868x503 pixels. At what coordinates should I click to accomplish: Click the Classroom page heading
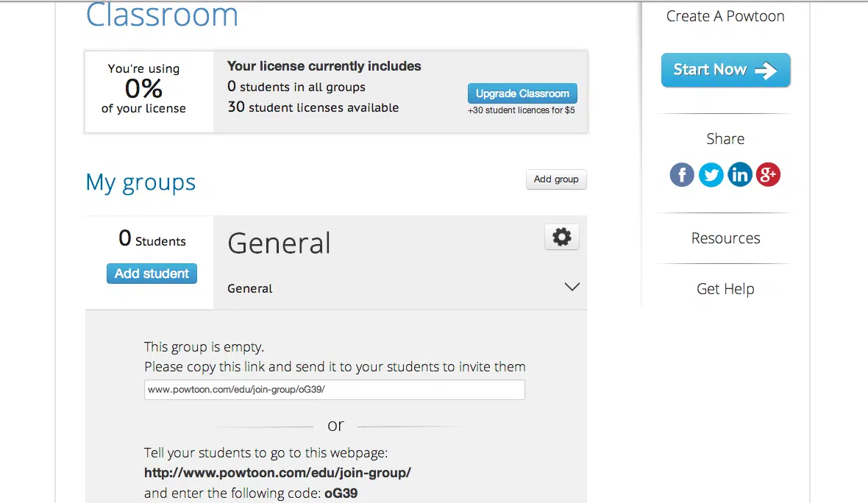point(162,15)
